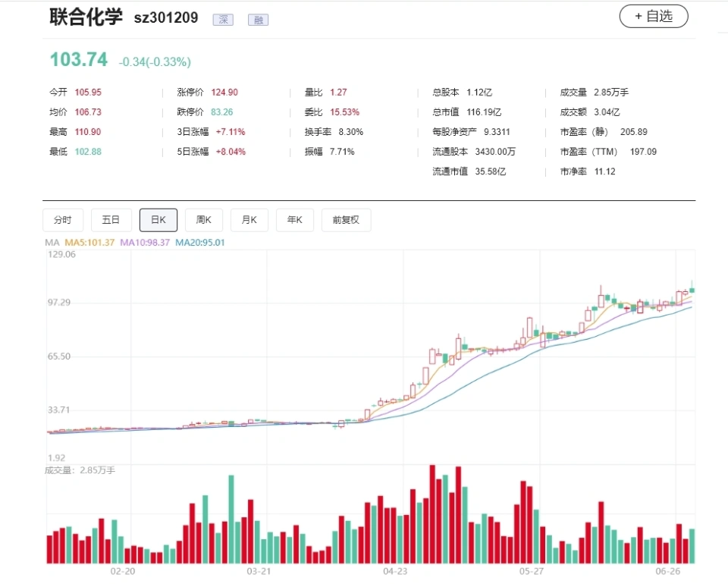Screen dimensions: 728x584
Task: Click the MA20 indicator label
Action: tap(199, 243)
